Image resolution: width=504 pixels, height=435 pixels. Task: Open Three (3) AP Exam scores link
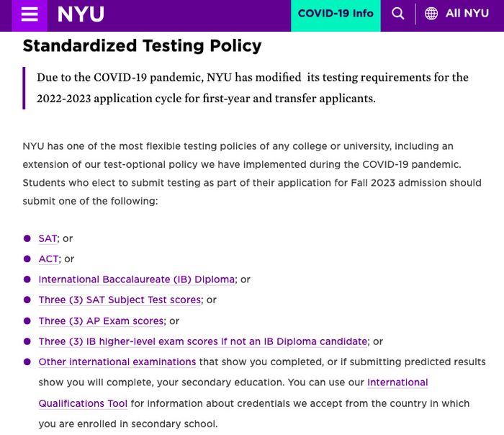click(x=102, y=320)
